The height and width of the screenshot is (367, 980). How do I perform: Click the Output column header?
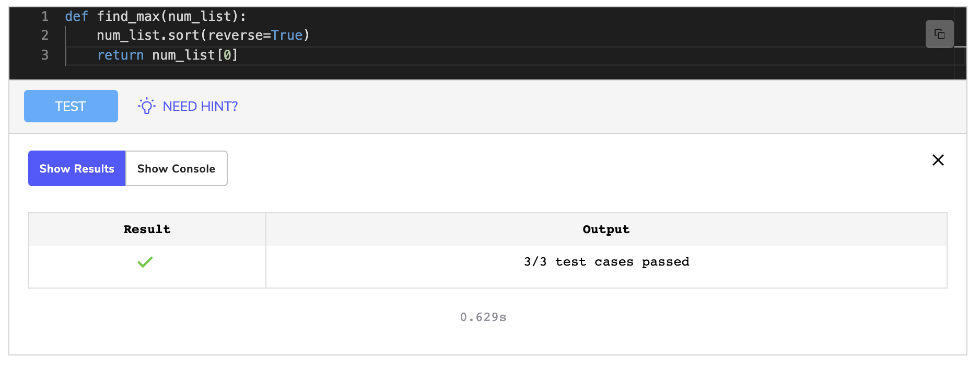tap(606, 229)
